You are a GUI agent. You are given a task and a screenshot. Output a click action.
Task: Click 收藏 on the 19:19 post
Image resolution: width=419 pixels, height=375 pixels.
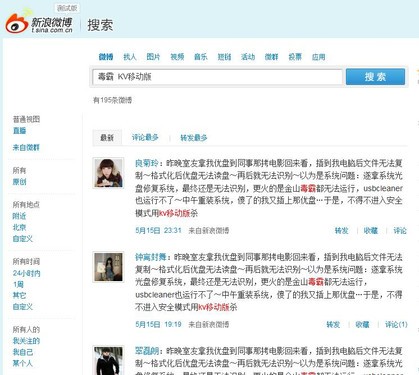362,324
